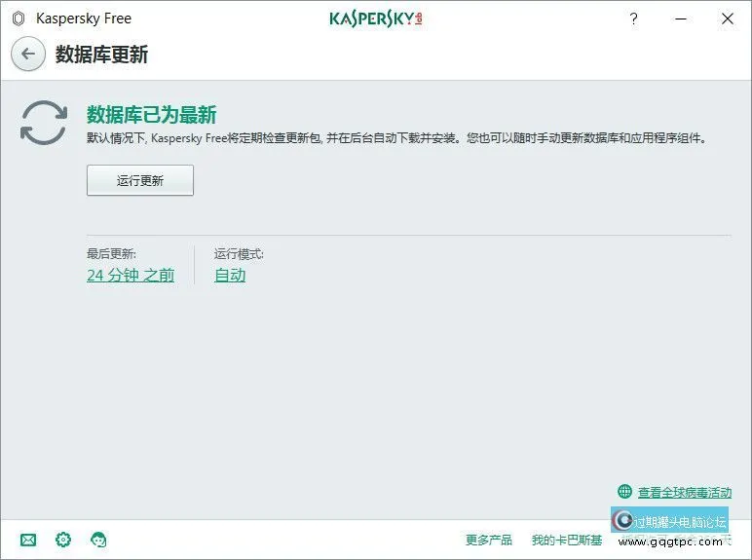The height and width of the screenshot is (560, 752).
Task: Click the 最后更新 label
Action: (x=111, y=254)
